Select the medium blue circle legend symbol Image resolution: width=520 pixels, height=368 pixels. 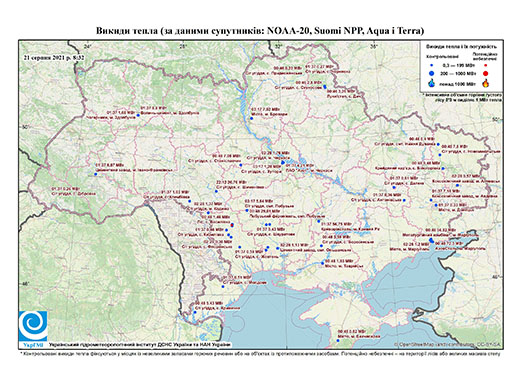[432, 73]
